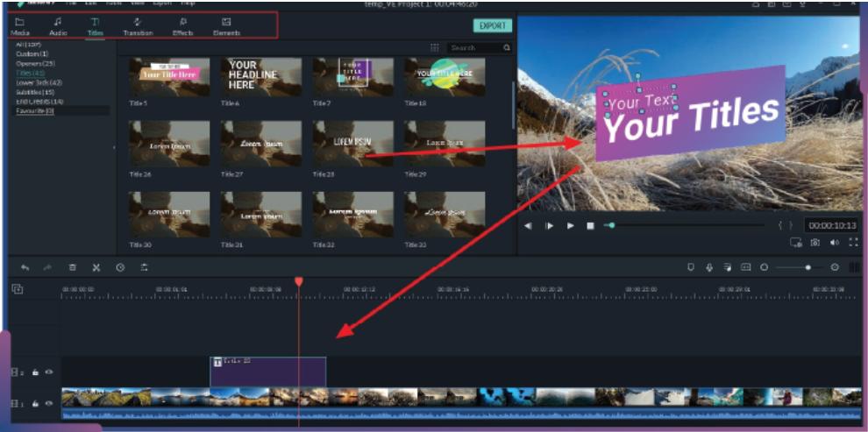The height and width of the screenshot is (432, 868).
Task: Choose the Title 33 preset thumbnail
Action: (x=445, y=215)
